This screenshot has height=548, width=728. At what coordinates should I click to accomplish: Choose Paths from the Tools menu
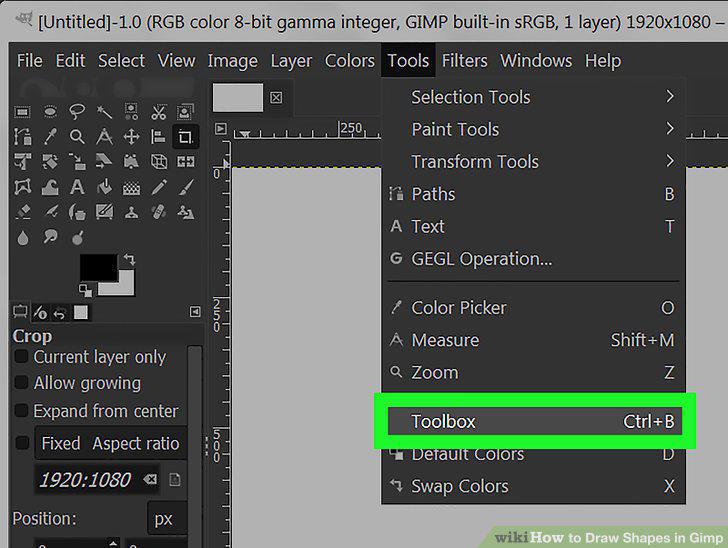533,194
